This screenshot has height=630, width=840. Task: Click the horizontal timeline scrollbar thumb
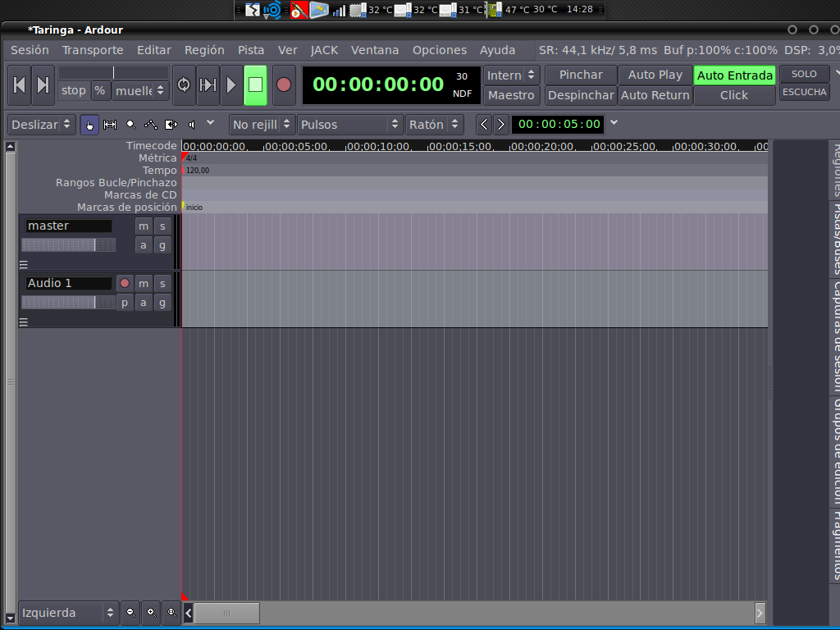point(227,613)
